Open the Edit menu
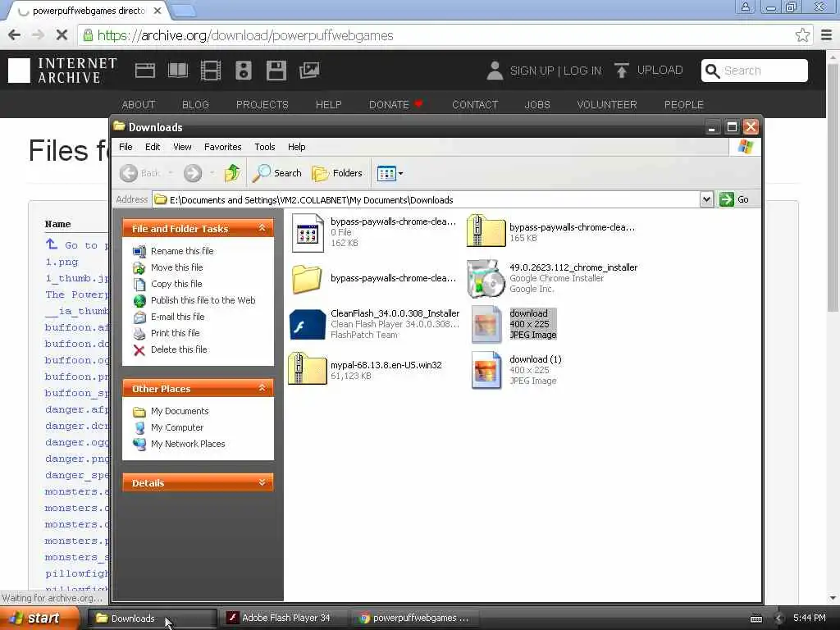 (x=153, y=147)
